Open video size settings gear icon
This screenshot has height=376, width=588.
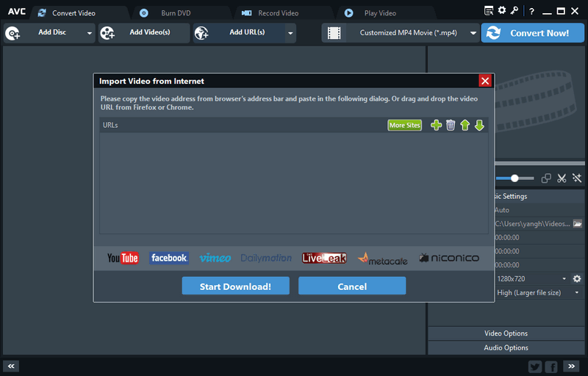pos(577,278)
